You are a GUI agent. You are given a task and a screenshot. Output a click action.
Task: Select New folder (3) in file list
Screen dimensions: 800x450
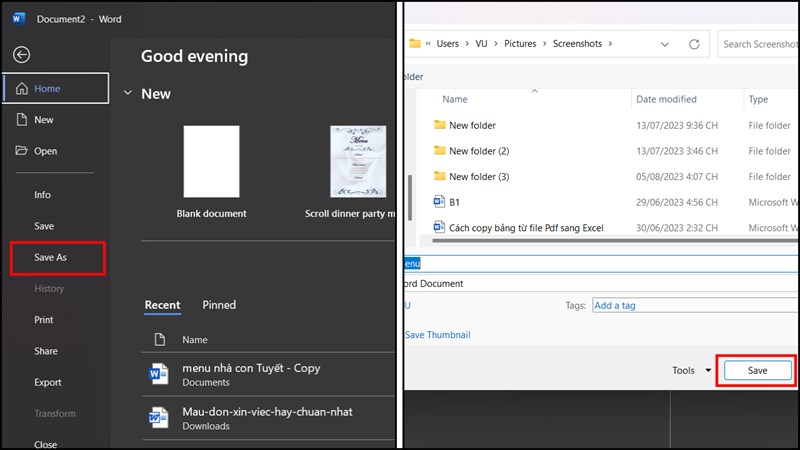coord(479,177)
